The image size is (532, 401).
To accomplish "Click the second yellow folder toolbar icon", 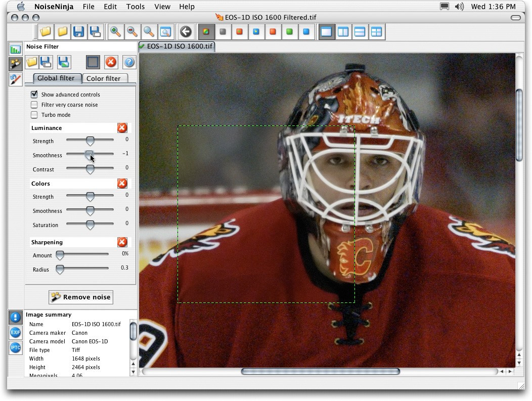I will (62, 32).
